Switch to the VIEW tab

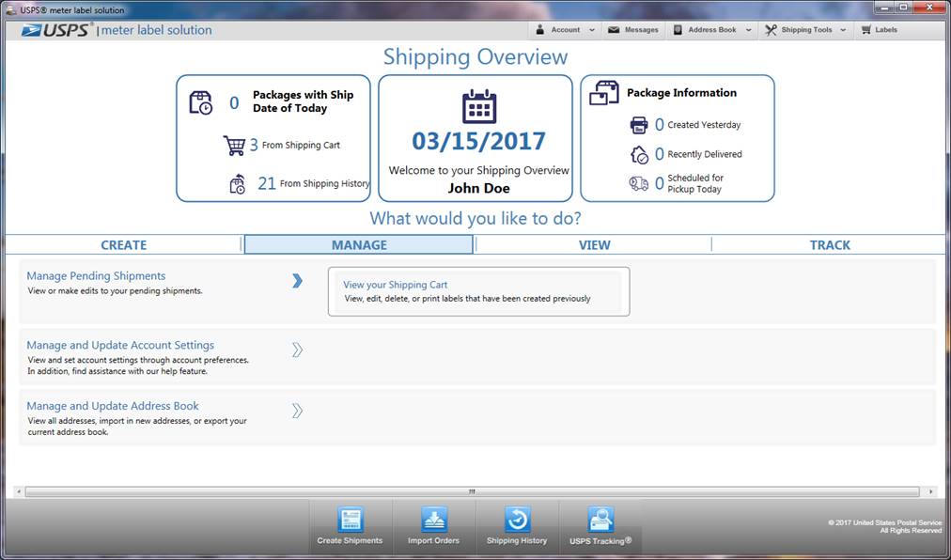594,245
